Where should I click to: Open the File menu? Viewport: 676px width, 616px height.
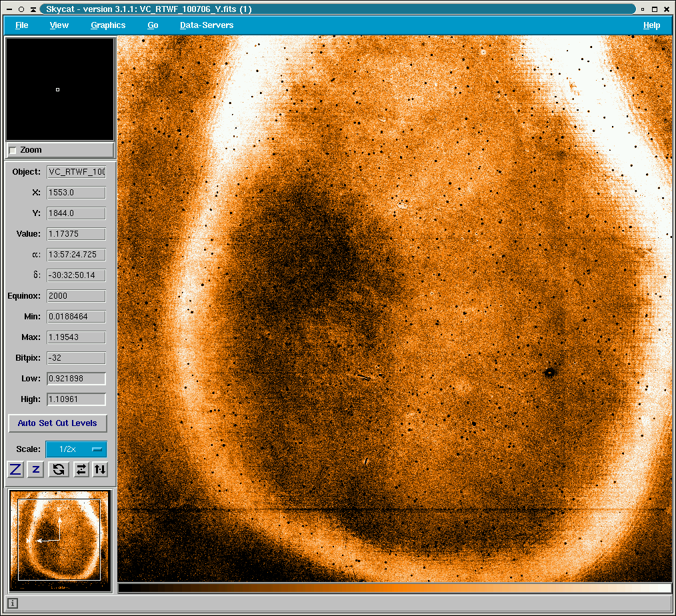22,25
